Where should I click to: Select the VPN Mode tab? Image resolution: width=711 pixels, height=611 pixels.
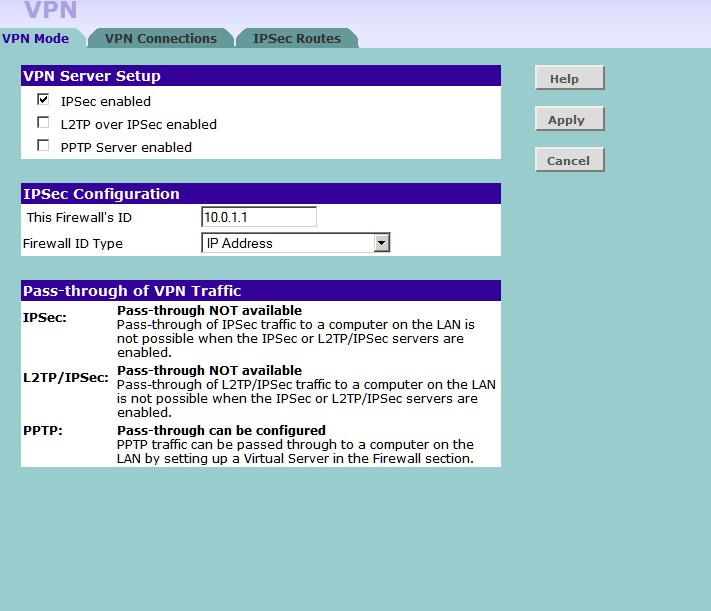pos(36,39)
